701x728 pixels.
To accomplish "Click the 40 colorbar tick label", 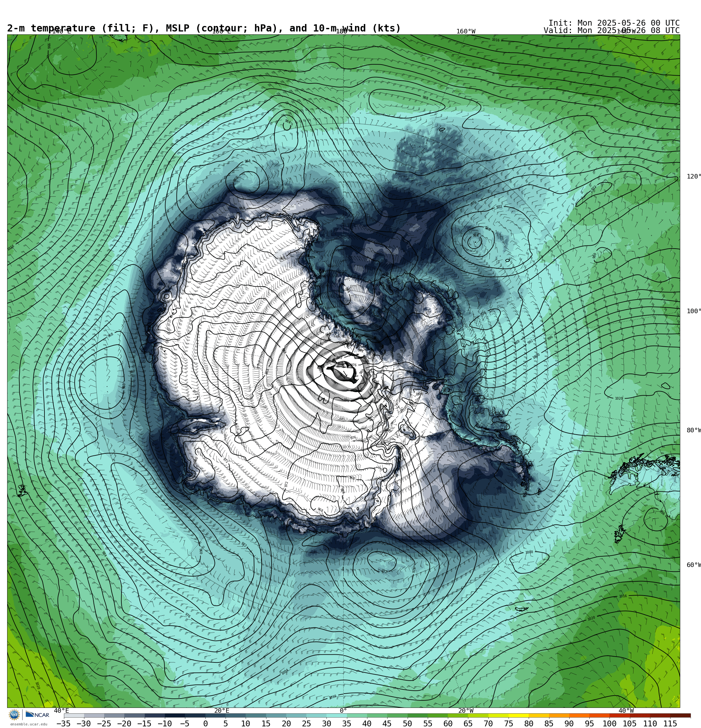I will pos(367,724).
